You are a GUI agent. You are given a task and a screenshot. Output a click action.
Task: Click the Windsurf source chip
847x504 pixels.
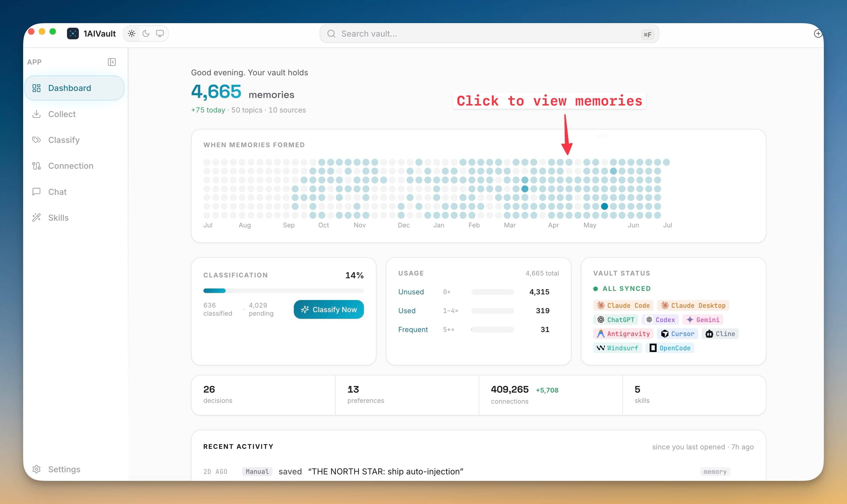[617, 348]
